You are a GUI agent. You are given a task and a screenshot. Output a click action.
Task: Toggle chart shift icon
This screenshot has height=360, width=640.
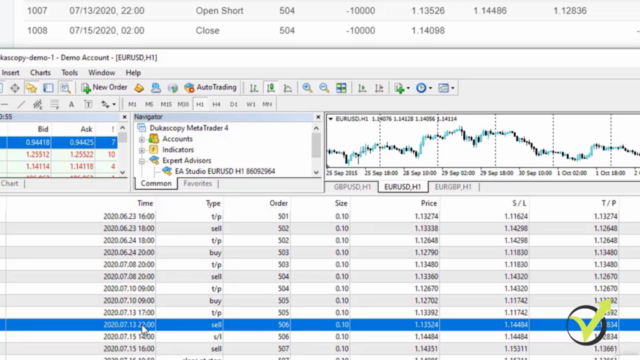[379, 88]
